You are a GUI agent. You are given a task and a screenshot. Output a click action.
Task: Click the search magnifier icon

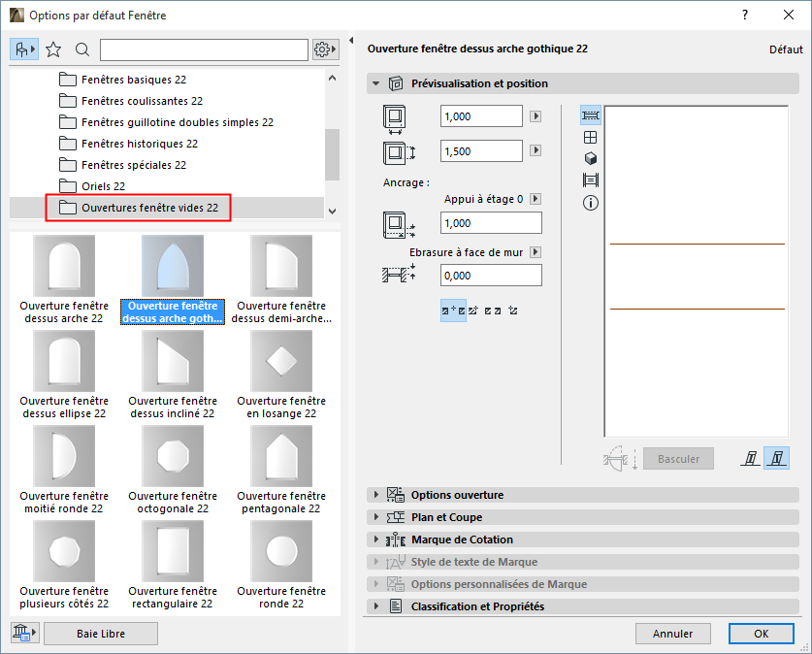[82, 49]
